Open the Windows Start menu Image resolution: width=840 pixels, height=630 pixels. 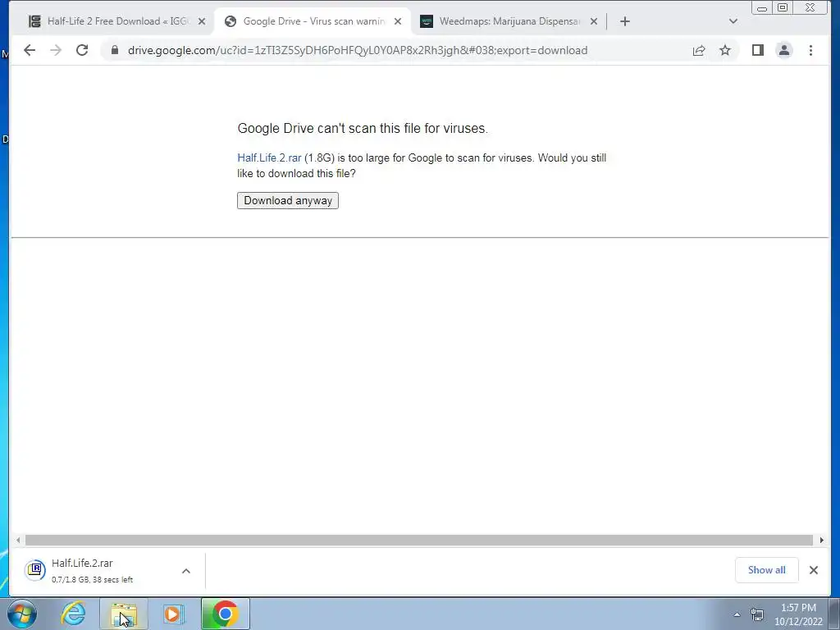point(22,614)
